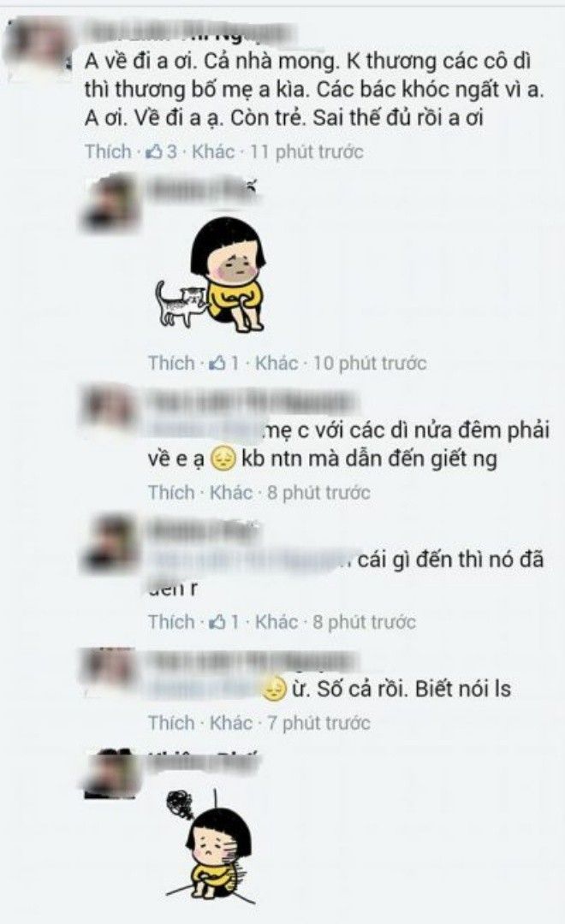Open the sad girl with cat sticker
The height and width of the screenshot is (924, 565).
(210, 274)
